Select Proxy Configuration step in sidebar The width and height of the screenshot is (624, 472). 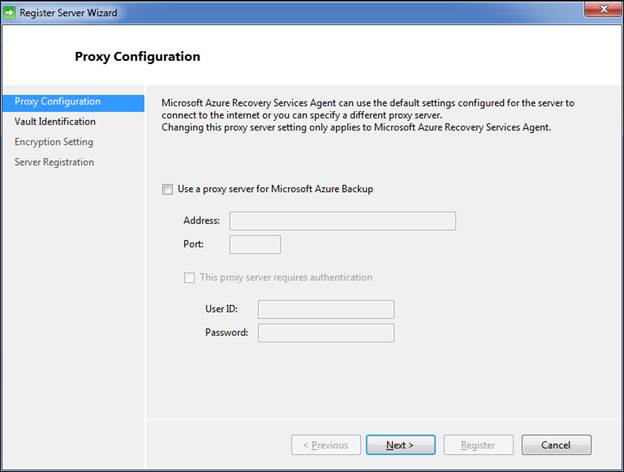click(x=73, y=102)
